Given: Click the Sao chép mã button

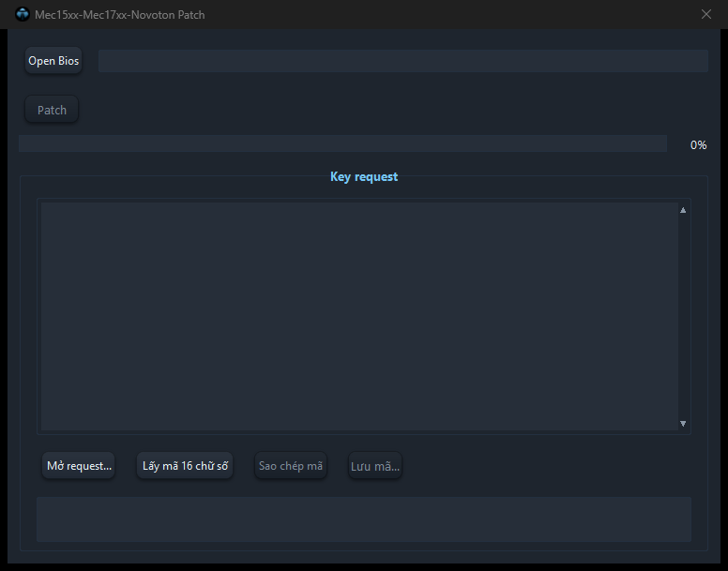Looking at the screenshot, I should pos(291,466).
